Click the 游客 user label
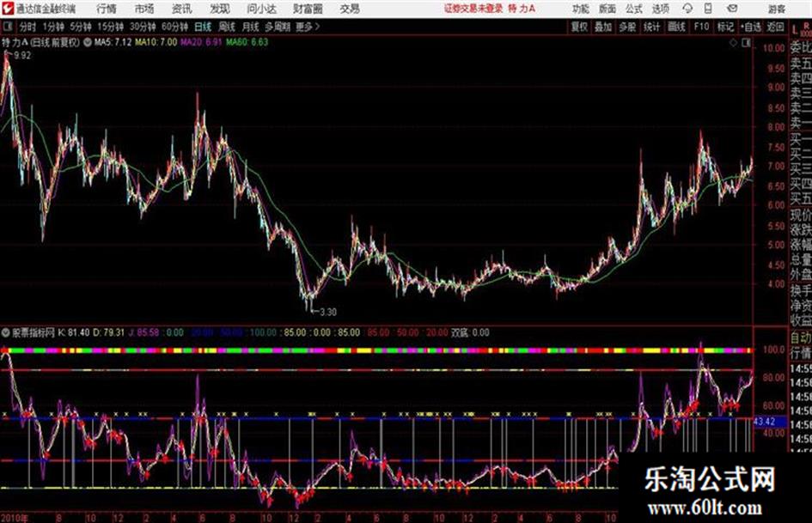The width and height of the screenshot is (812, 523). (776, 9)
